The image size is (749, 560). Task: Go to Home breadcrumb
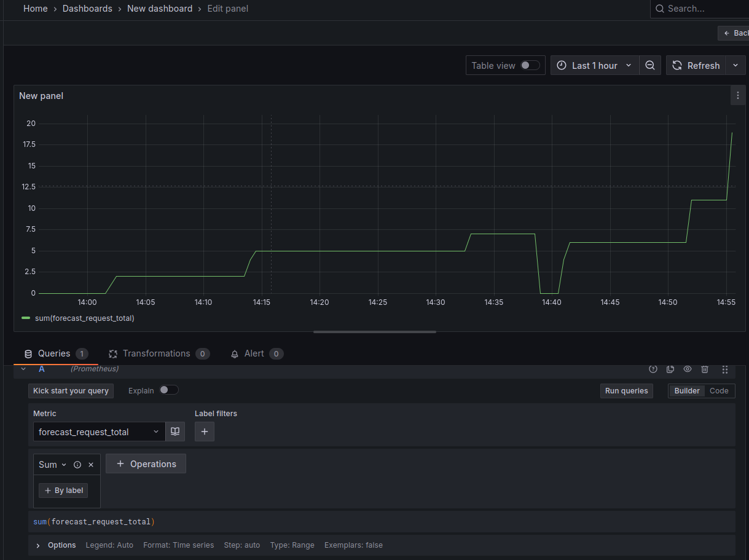[x=36, y=9]
